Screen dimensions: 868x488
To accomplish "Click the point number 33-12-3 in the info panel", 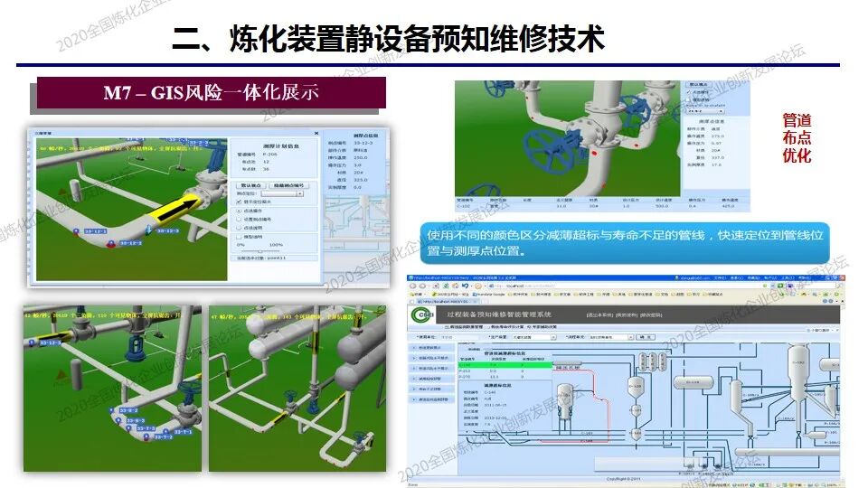I will point(363,143).
